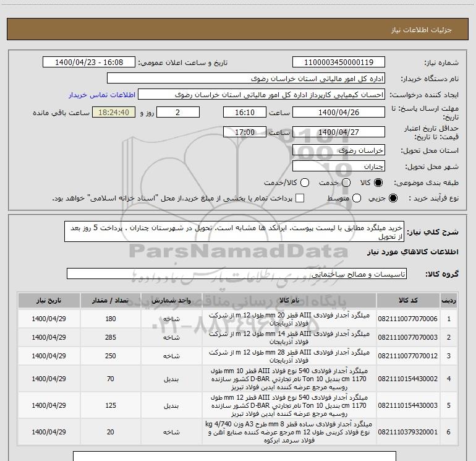The image size is (476, 461).
Task: Click the delivery city field چناران
Action: pyautogui.click(x=339, y=166)
